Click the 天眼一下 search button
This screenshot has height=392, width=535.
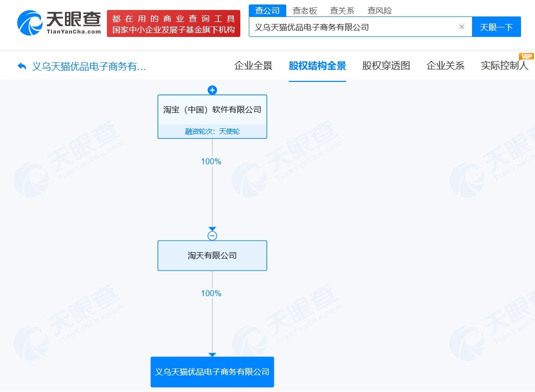pos(497,26)
